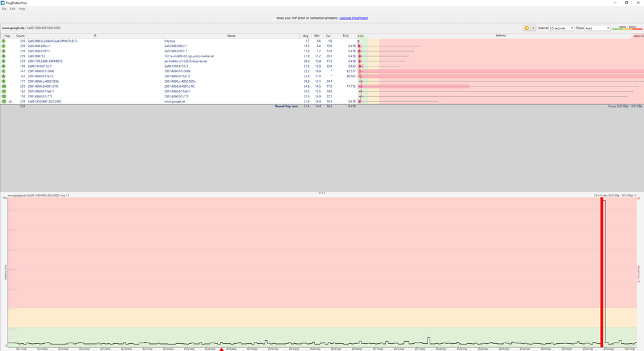Click the PingPlotter app icon in title bar
The width and height of the screenshot is (644, 351).
click(x=3, y=3)
